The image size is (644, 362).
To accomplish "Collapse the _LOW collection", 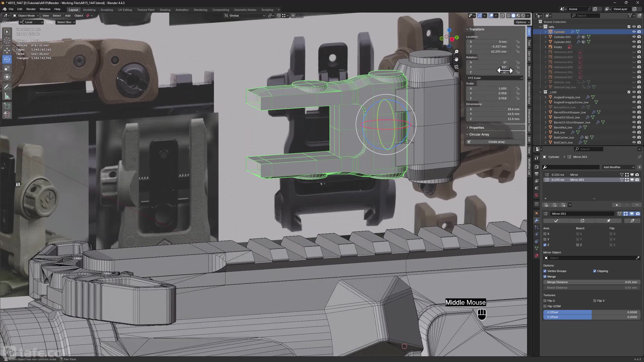I will (540, 92).
